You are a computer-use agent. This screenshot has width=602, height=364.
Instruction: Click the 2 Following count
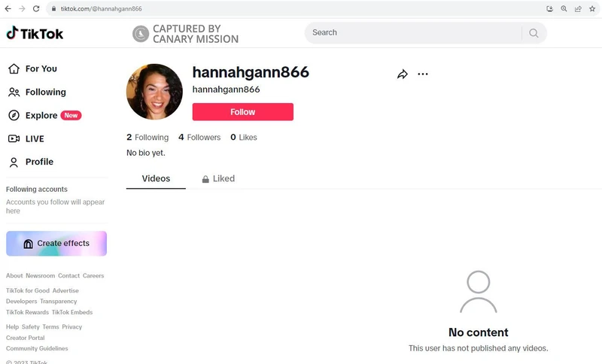[147, 138]
